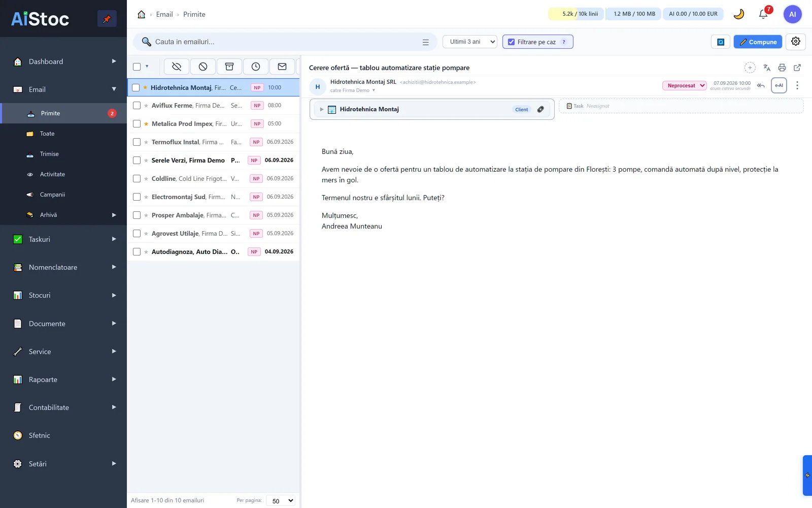The image size is (812, 508).
Task: Open the Ultimii 3 ani period dropdown
Action: click(470, 42)
